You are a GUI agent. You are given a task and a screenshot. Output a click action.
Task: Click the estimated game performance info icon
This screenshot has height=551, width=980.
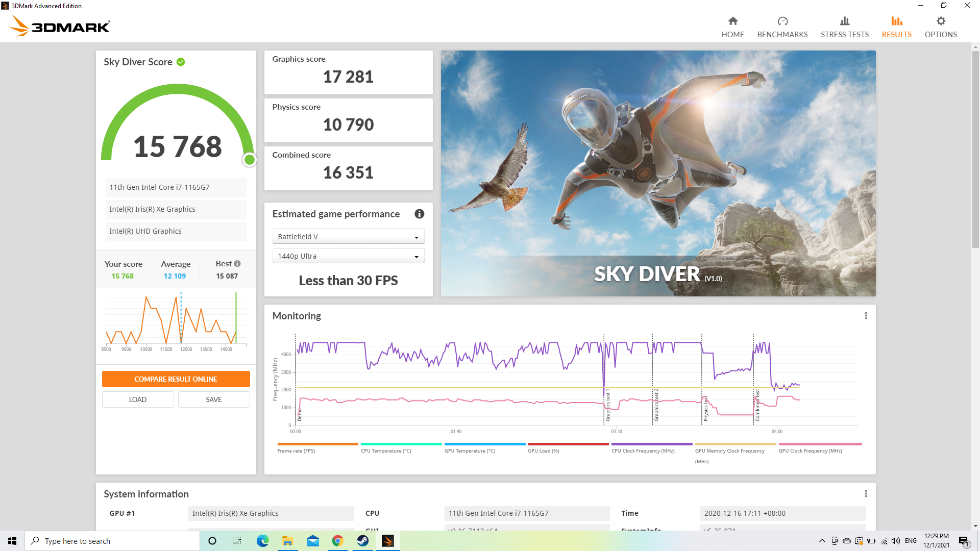click(419, 214)
